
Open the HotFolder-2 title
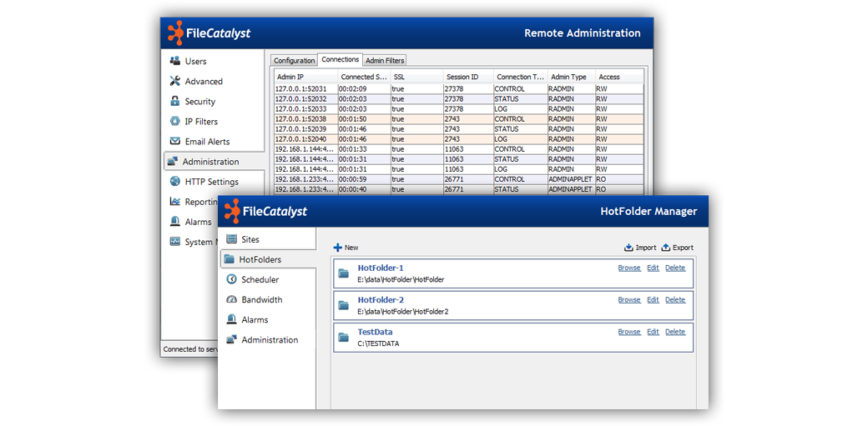pos(381,300)
